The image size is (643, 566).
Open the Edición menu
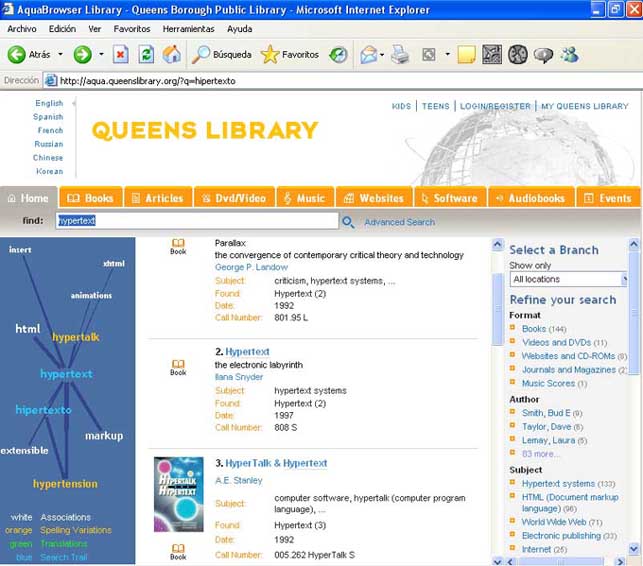pos(62,29)
